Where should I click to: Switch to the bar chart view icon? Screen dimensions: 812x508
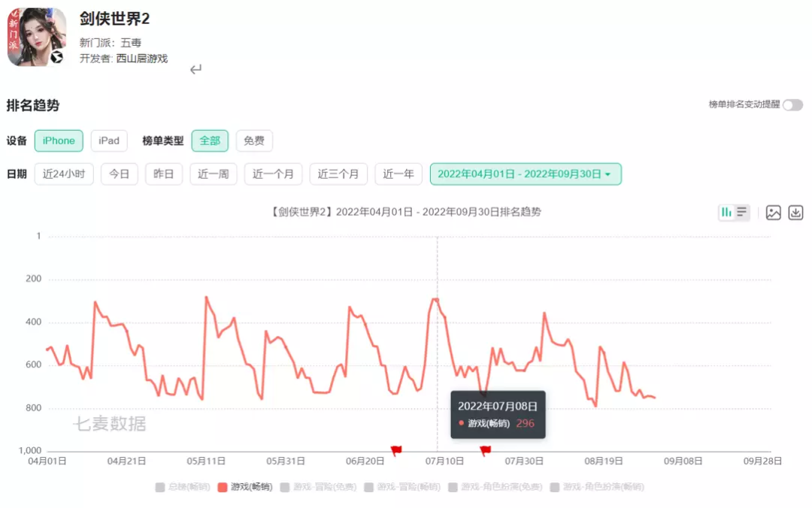pos(726,213)
